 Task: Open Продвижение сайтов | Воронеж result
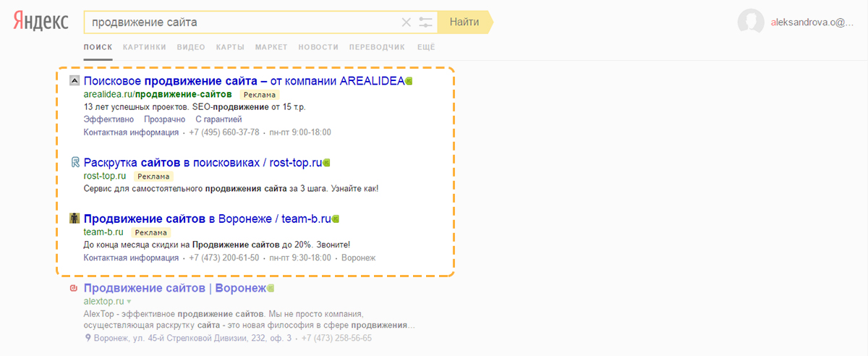(175, 289)
